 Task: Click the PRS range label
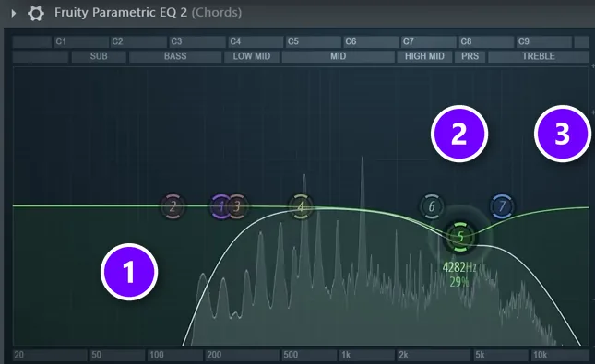(470, 56)
